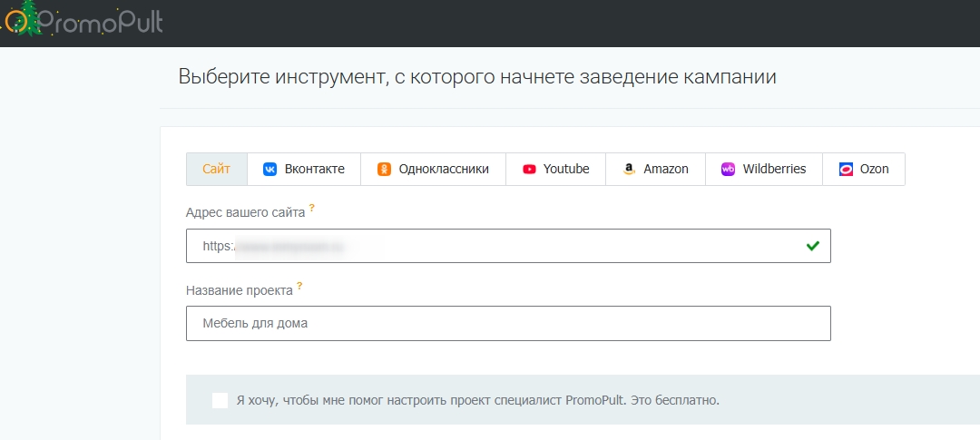Click the 'Название проекта' field label

click(240, 290)
